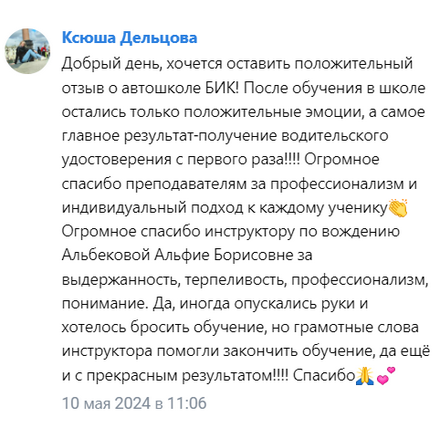
Task: Click the text line starting with Добрый день
Action: pyautogui.click(x=237, y=64)
